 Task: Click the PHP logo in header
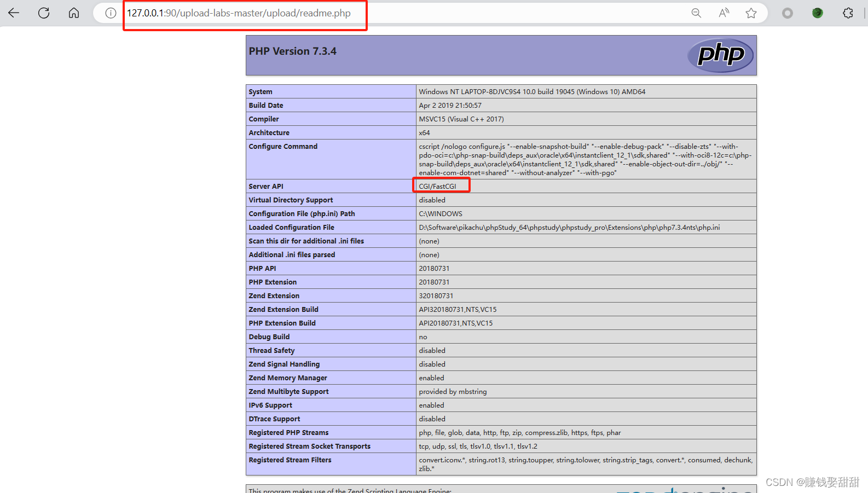click(x=721, y=55)
